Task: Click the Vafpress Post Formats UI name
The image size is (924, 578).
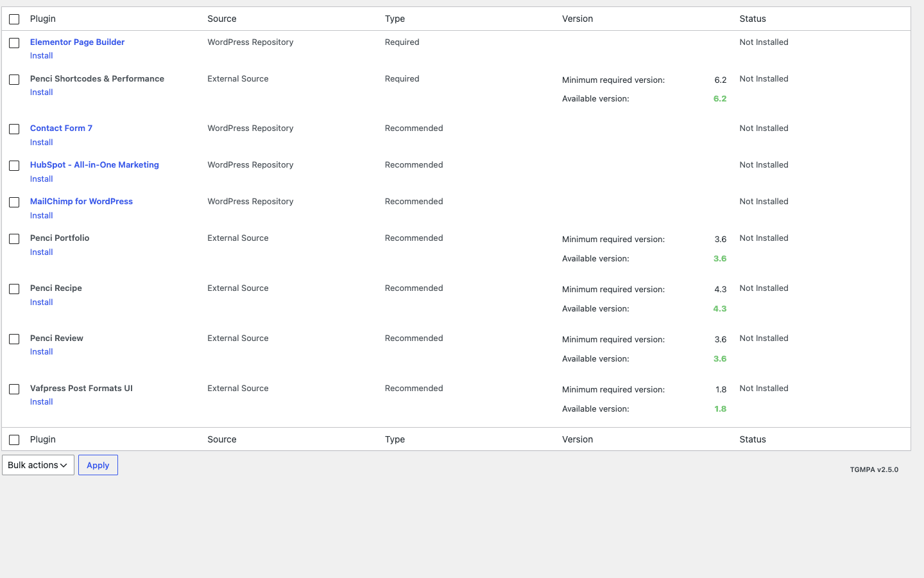Action: tap(81, 388)
